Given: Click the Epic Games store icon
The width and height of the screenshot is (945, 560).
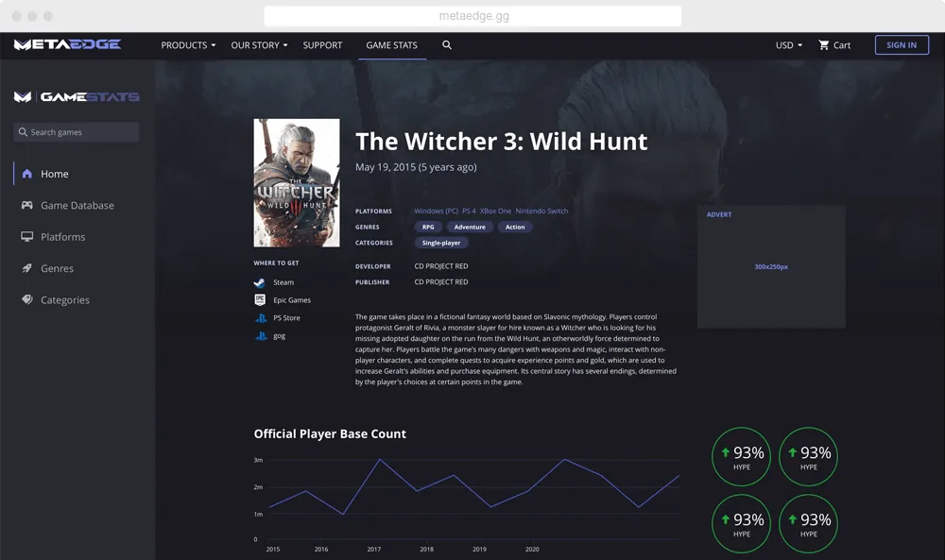Looking at the screenshot, I should [x=260, y=300].
